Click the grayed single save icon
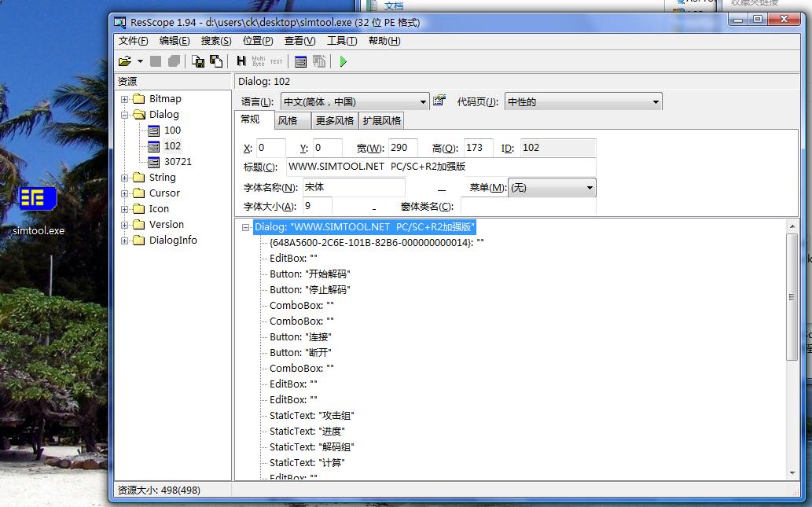The width and height of the screenshot is (812, 507). coord(156,61)
